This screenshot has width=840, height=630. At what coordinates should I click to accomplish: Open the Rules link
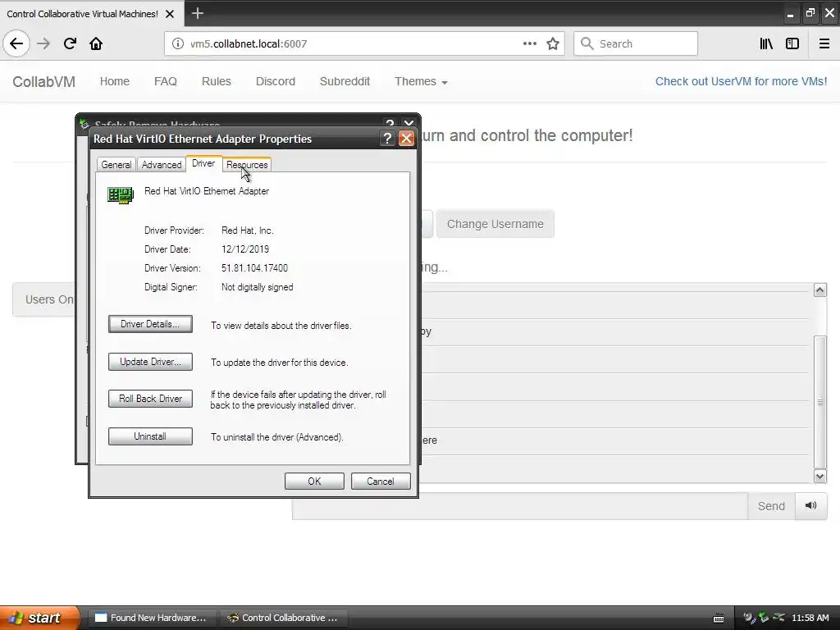pos(217,81)
